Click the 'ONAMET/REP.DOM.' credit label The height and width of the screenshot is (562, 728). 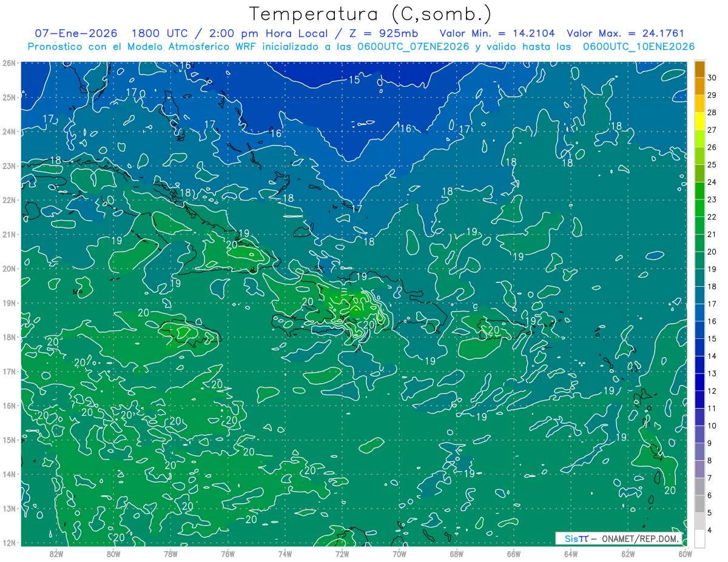click(641, 538)
